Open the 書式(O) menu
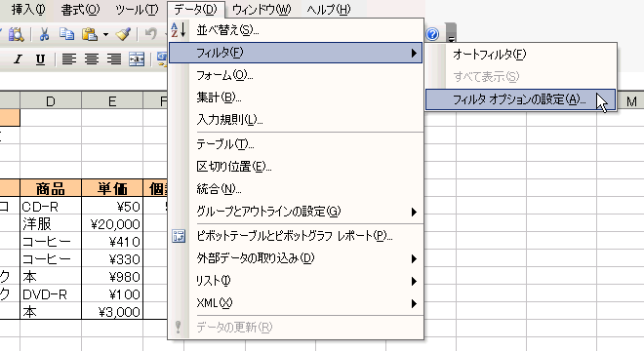644x351 pixels. pos(80,9)
